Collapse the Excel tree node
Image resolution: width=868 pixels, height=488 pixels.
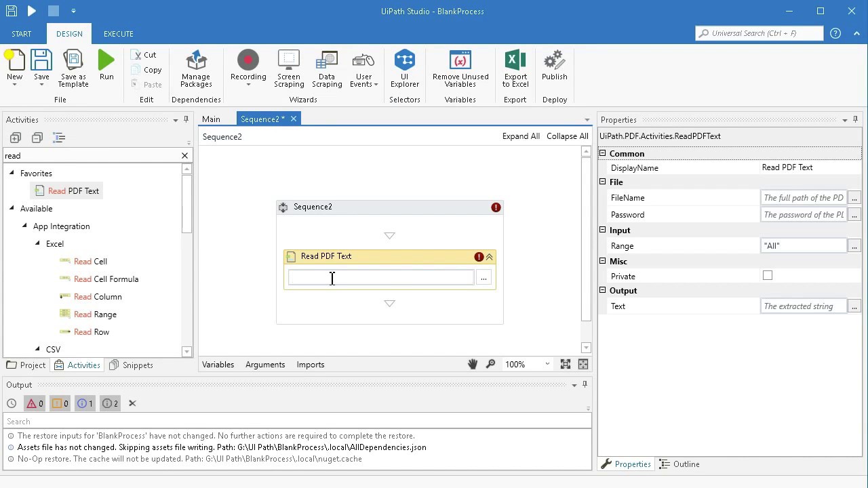[38, 243]
